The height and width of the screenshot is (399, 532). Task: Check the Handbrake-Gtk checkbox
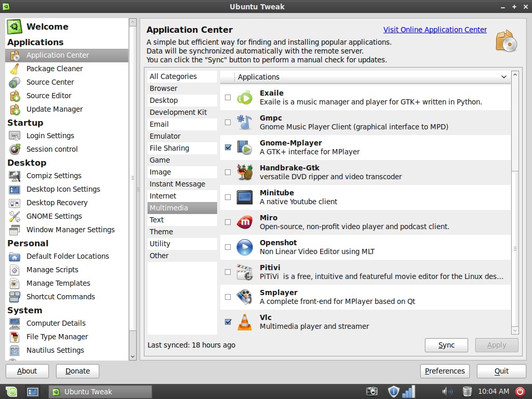(x=228, y=172)
